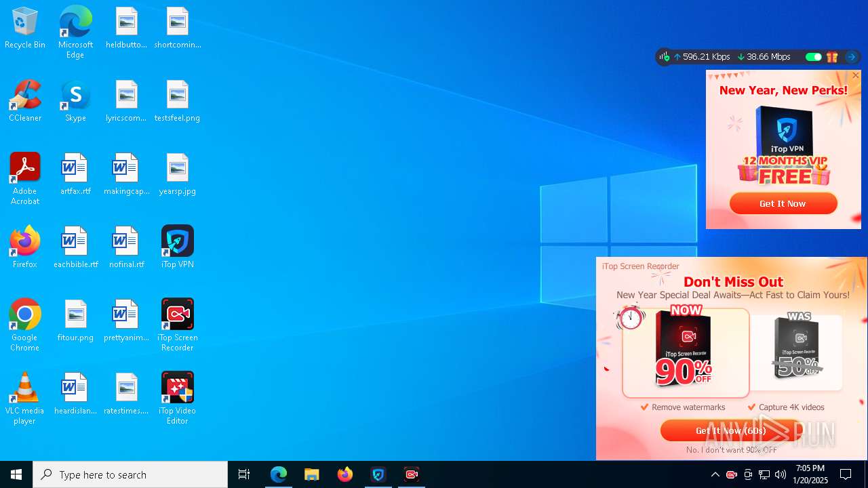Screen dimensions: 868x488
Task: Close the New Year, New Perks ad
Action: pos(856,75)
